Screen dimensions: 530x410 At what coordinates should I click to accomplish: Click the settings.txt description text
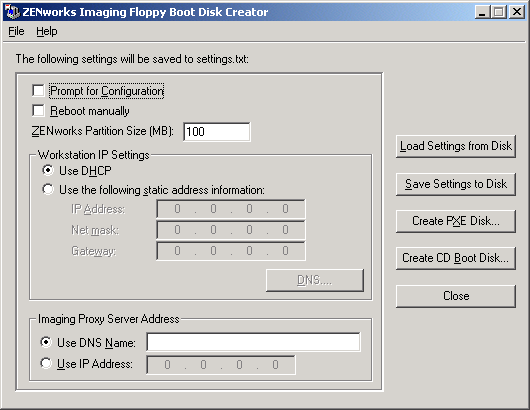(x=132, y=59)
